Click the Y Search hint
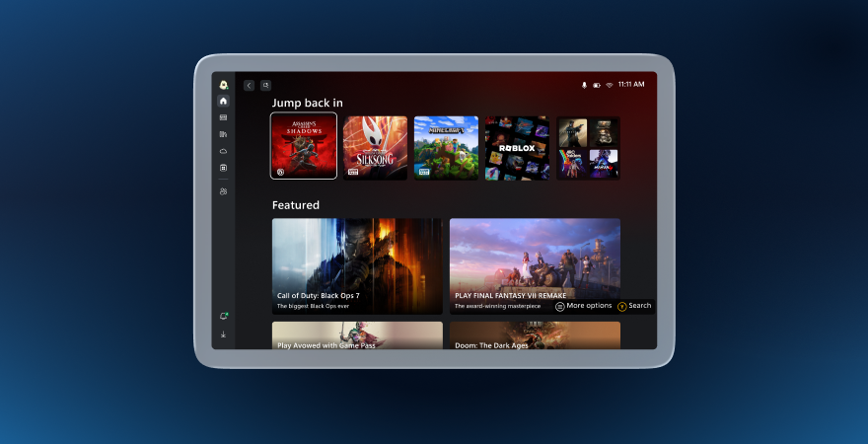The height and width of the screenshot is (444, 868). [x=634, y=306]
